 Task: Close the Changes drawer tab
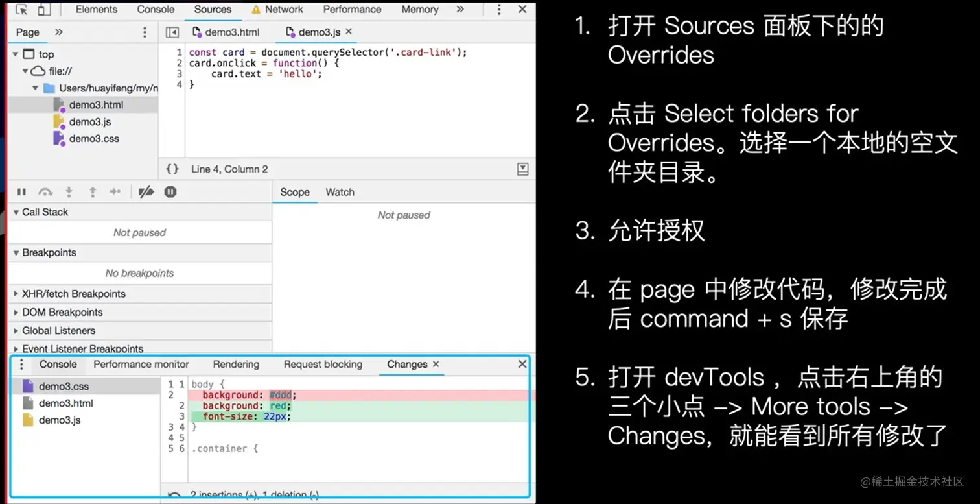(x=436, y=365)
